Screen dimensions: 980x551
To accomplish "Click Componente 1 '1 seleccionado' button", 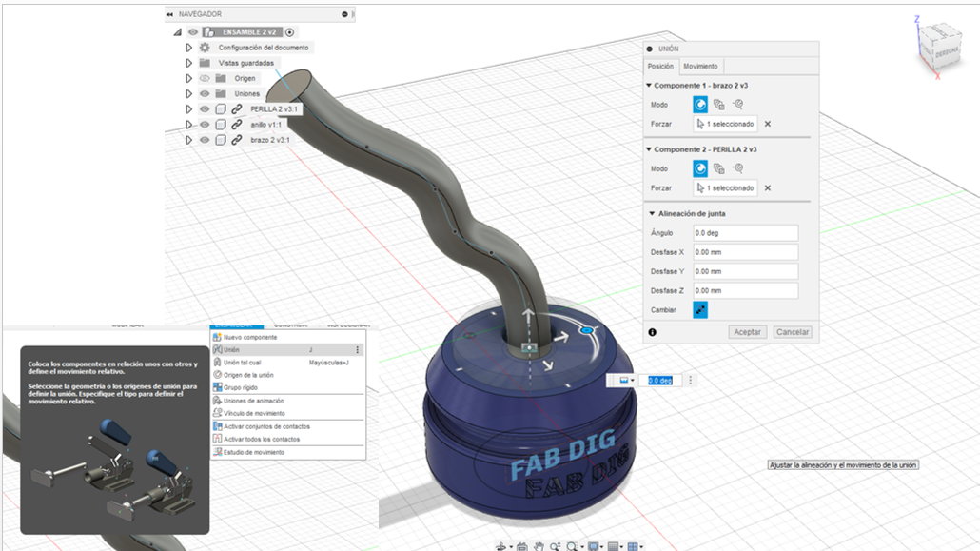I will click(x=725, y=124).
